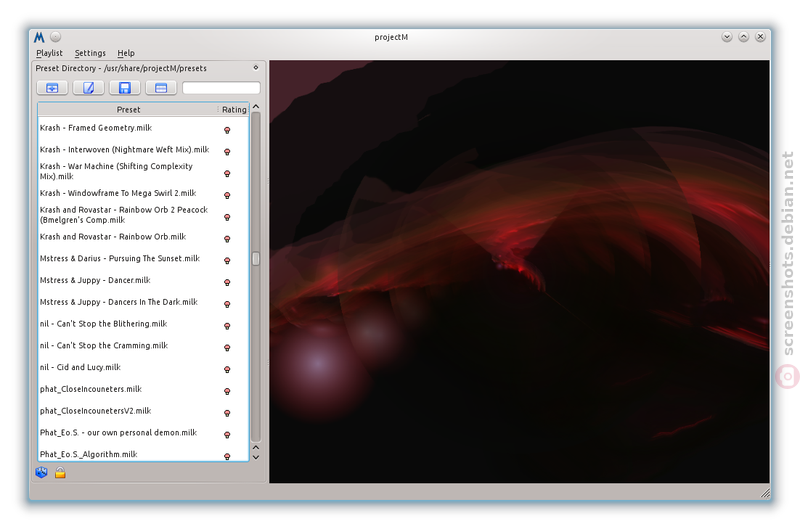This screenshot has height=529, width=800.
Task: Click the projectM application icon in titlebar
Action: tap(39, 37)
